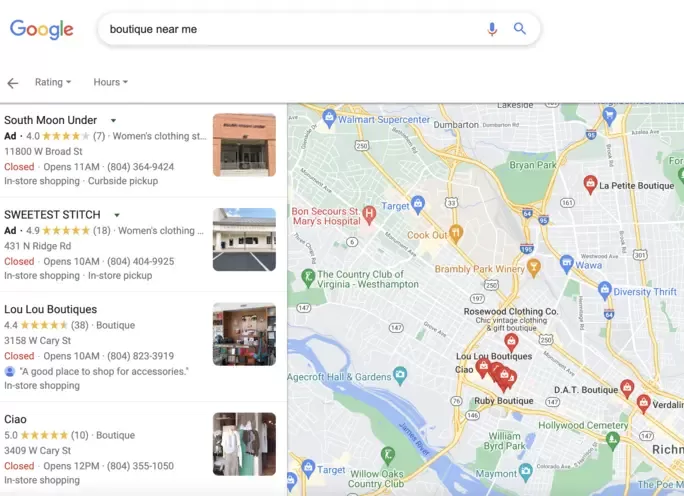Click Willow Oaks Country Club golf marker
The image size is (684, 496).
coord(387,456)
